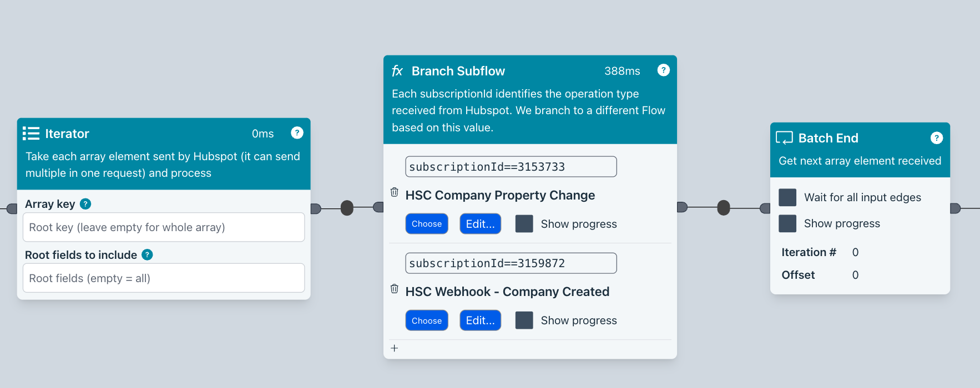Choose a flow for HSC Company Property Change

tap(426, 224)
